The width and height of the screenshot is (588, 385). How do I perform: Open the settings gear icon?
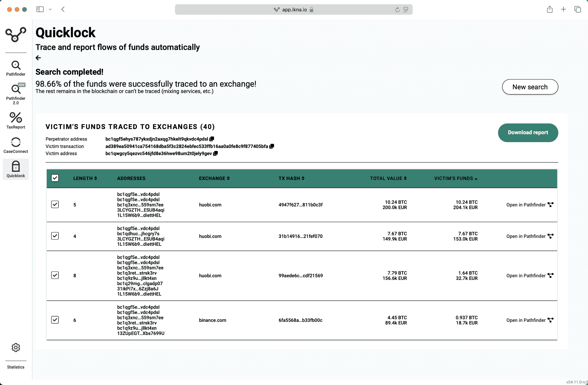16,347
